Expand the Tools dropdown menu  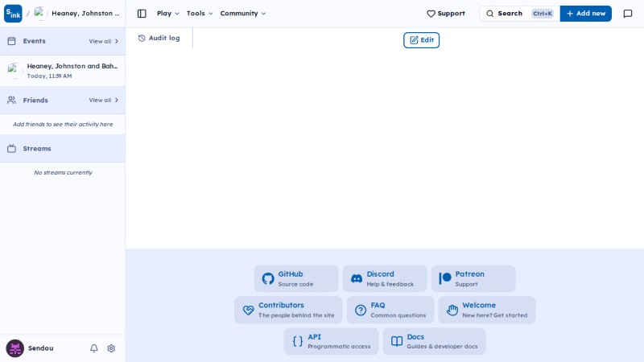[200, 14]
